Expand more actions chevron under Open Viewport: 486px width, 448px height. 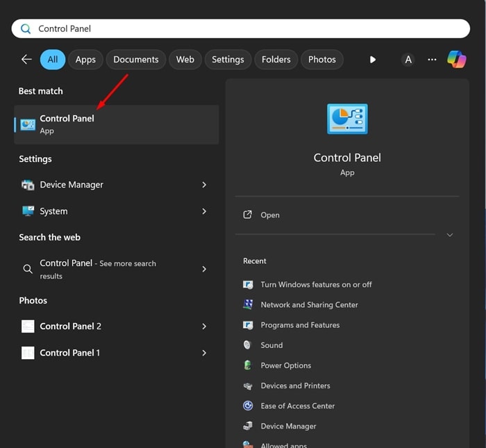click(449, 235)
